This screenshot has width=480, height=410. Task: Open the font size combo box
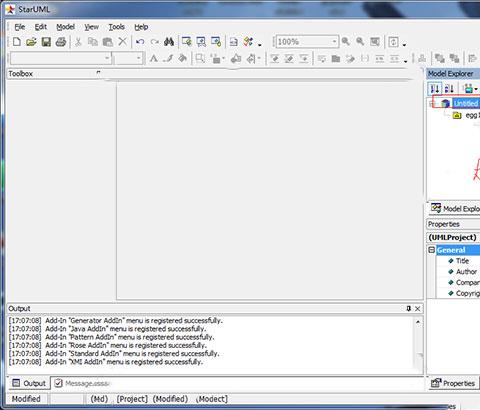coord(128,58)
